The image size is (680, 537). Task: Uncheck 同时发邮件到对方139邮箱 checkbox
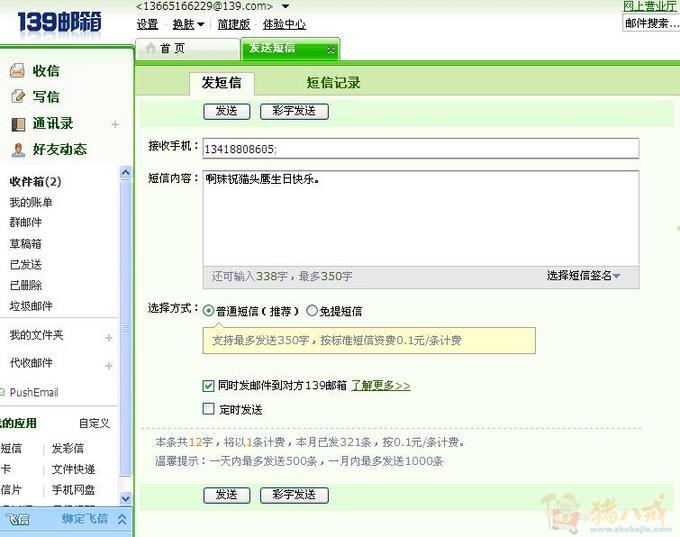[x=208, y=385]
